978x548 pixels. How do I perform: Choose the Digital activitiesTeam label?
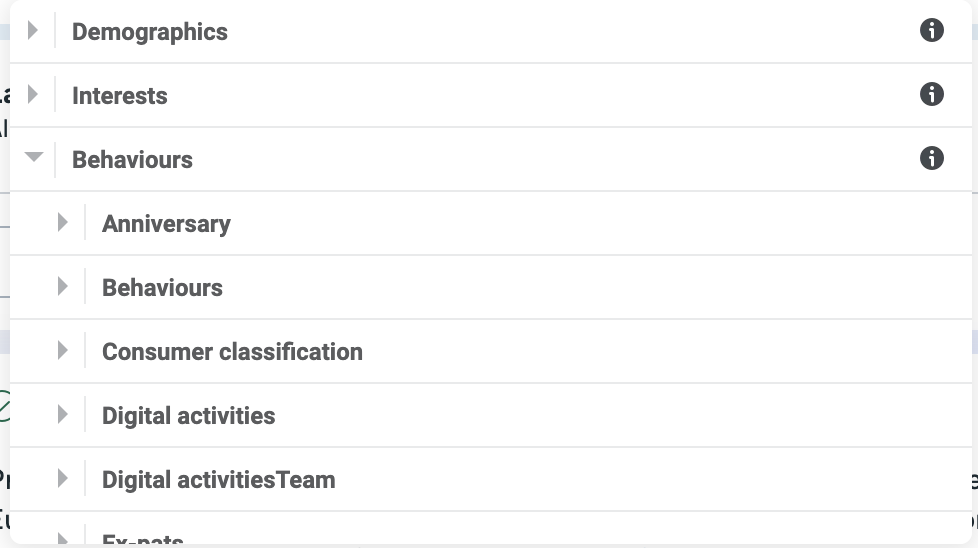click(218, 480)
